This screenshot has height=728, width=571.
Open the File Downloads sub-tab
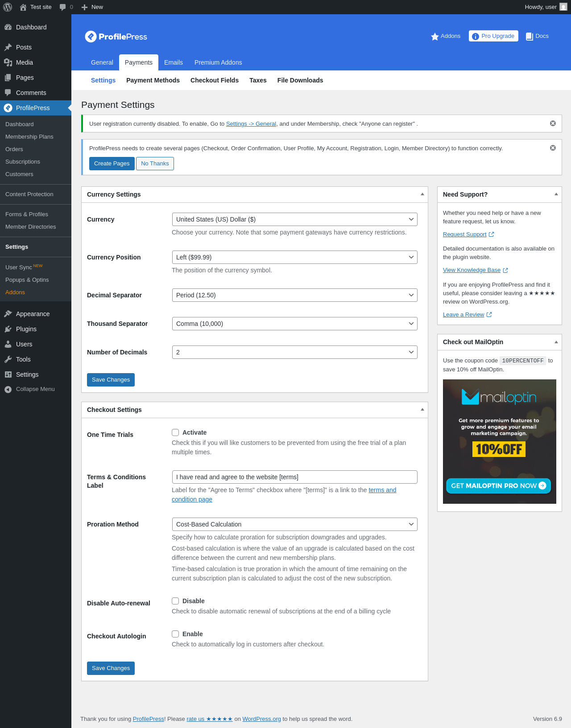click(x=300, y=80)
